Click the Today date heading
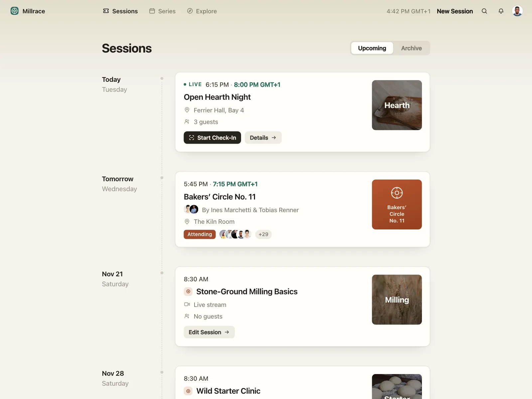 (111, 79)
